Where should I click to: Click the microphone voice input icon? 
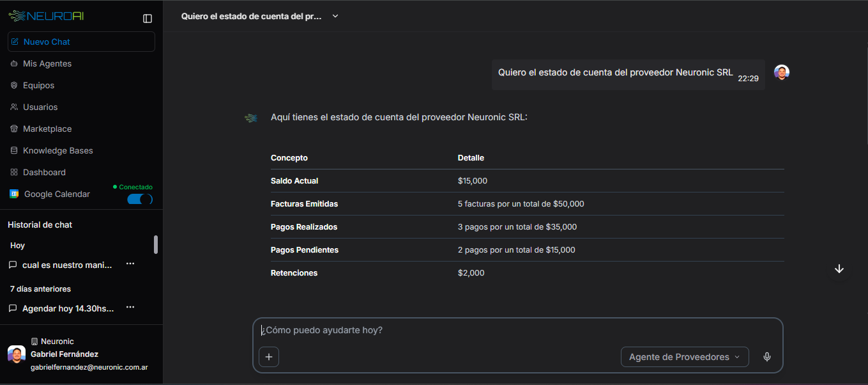[767, 357]
